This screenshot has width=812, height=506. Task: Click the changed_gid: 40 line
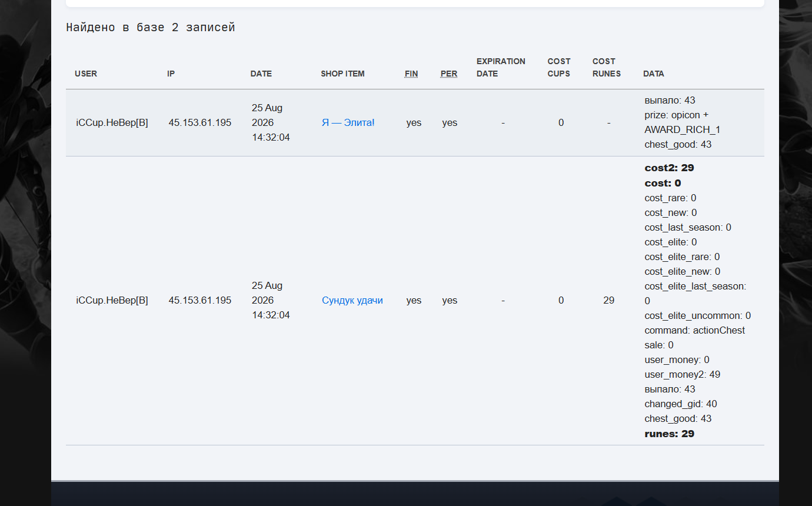(x=681, y=404)
